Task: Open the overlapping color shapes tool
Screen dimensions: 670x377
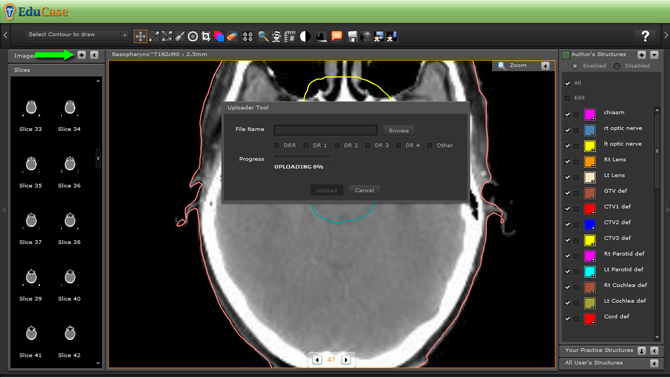Action: pos(219,36)
